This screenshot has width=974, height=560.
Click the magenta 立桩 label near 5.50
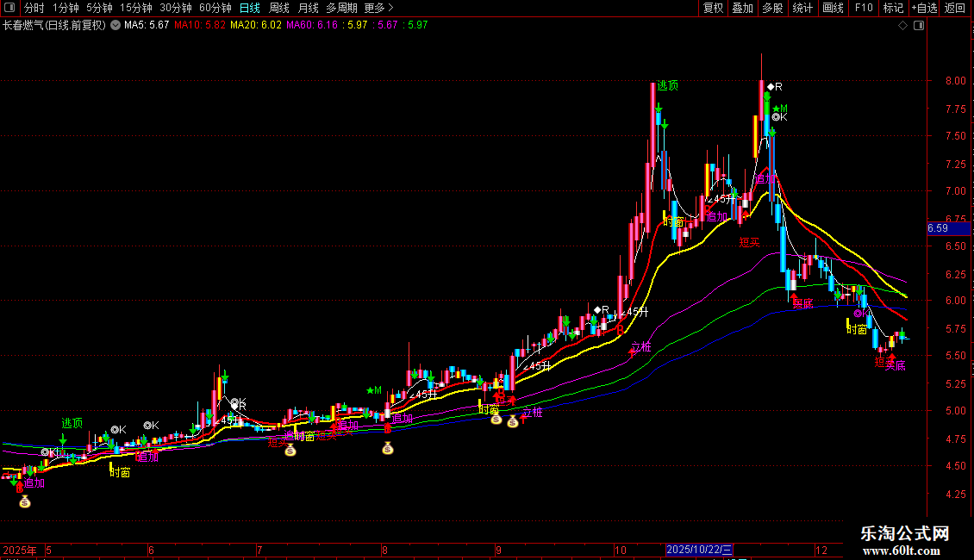coord(641,347)
